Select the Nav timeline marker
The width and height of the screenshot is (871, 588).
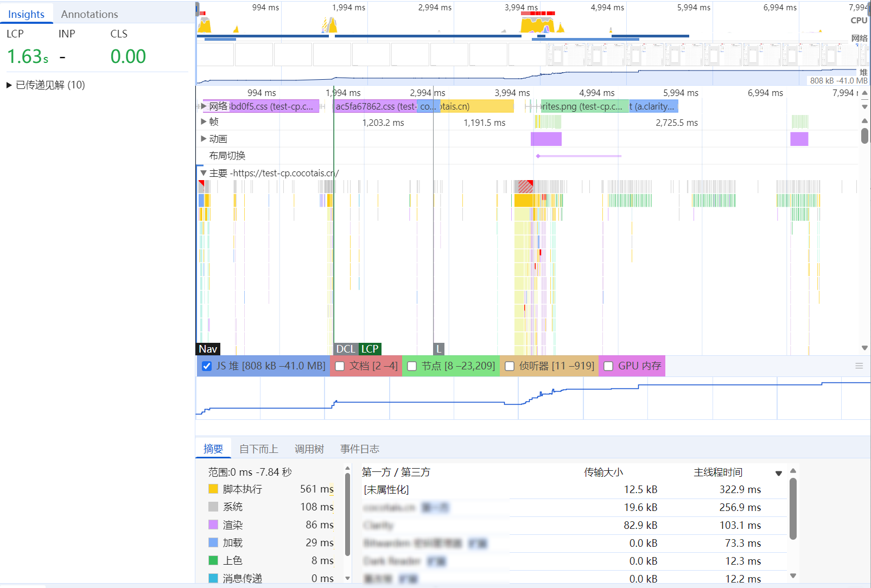click(x=208, y=349)
